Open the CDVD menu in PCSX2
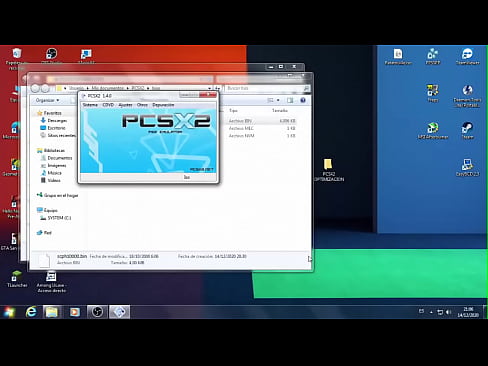 [108, 105]
